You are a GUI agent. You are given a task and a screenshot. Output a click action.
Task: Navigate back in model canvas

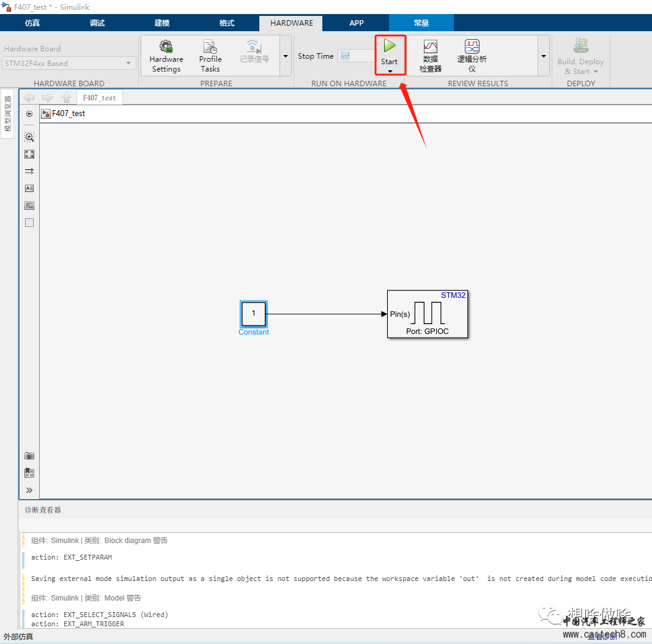pyautogui.click(x=29, y=98)
